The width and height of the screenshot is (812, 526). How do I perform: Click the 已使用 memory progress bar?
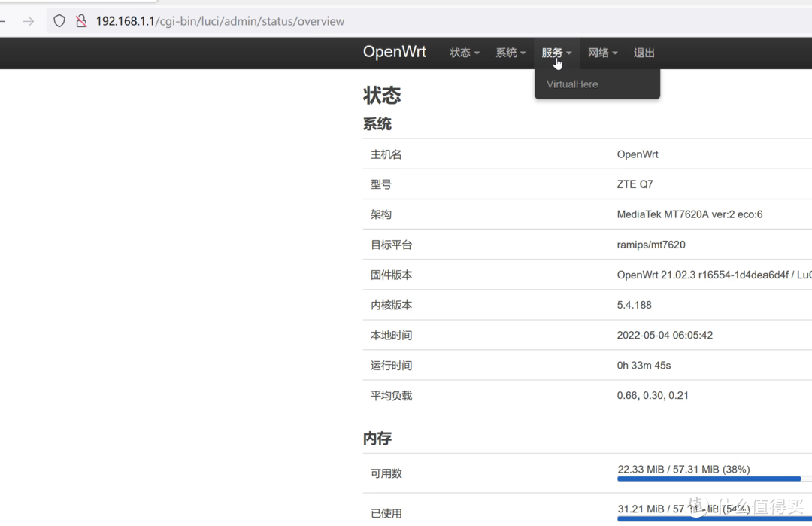coord(710,518)
